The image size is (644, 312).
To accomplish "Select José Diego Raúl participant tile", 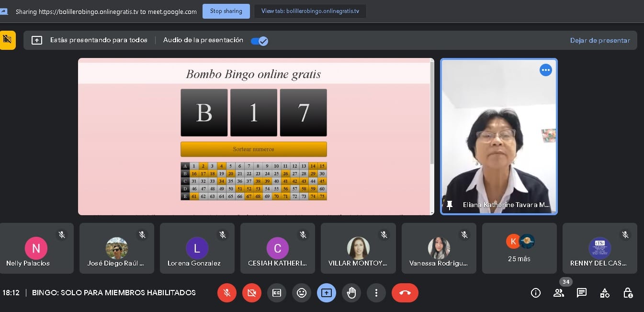I will (117, 248).
